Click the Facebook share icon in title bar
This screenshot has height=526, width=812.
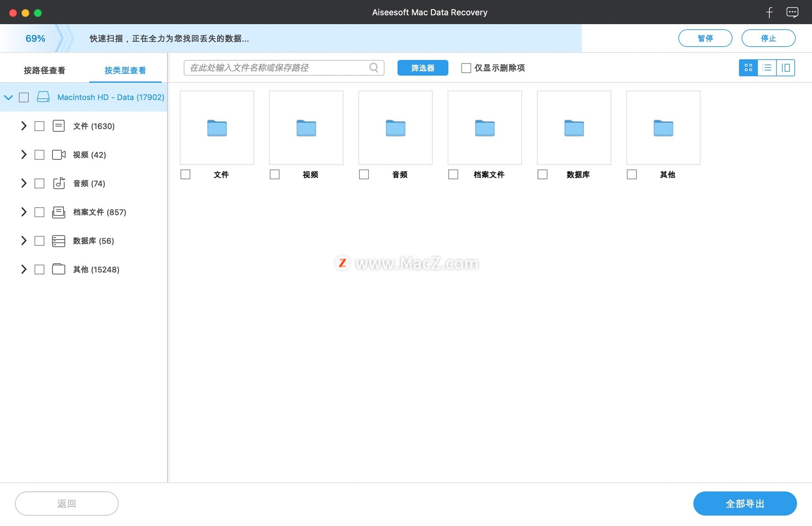[x=769, y=12]
